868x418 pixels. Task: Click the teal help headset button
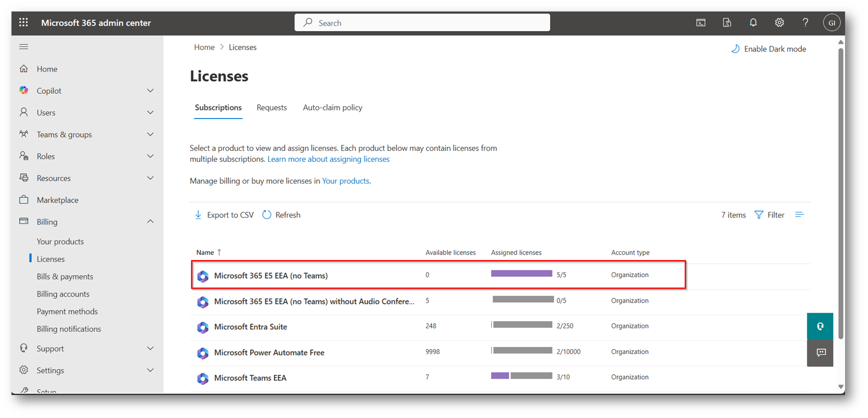(x=820, y=326)
